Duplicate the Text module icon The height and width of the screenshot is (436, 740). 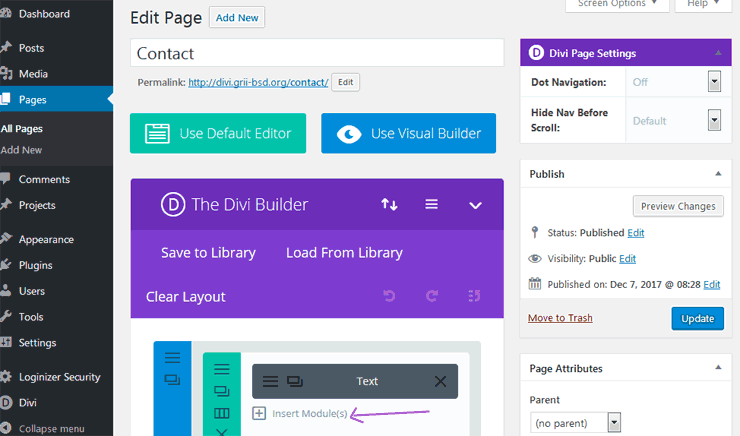pos(294,381)
